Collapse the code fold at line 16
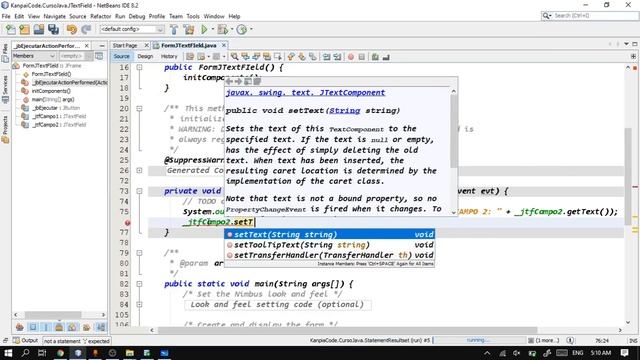Viewport: 640px width, 360px height. point(139,67)
